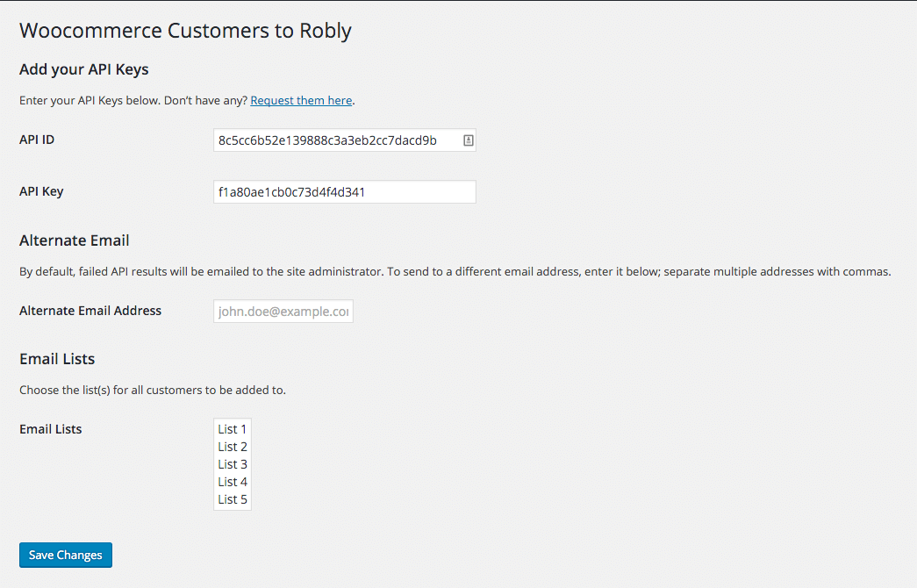Image resolution: width=917 pixels, height=588 pixels.
Task: Click the 'Alternate Email Address' label
Action: 90,311
